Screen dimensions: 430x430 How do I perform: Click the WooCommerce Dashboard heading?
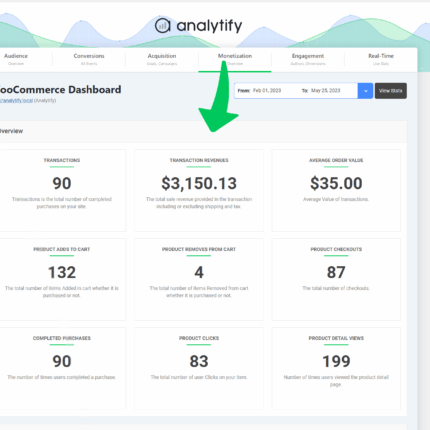60,89
